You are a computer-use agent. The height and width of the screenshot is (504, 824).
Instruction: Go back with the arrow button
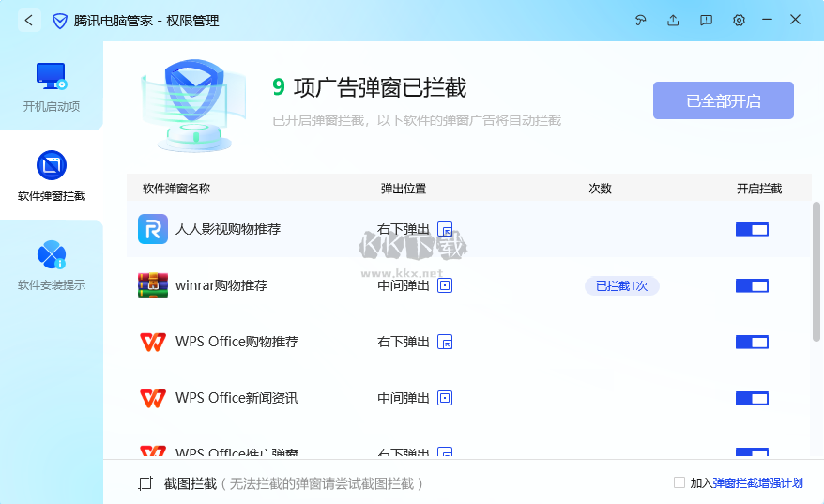[x=29, y=21]
